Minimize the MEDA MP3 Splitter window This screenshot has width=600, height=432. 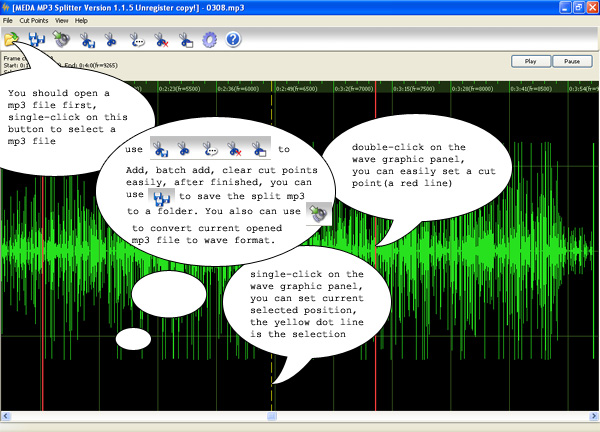566,7
